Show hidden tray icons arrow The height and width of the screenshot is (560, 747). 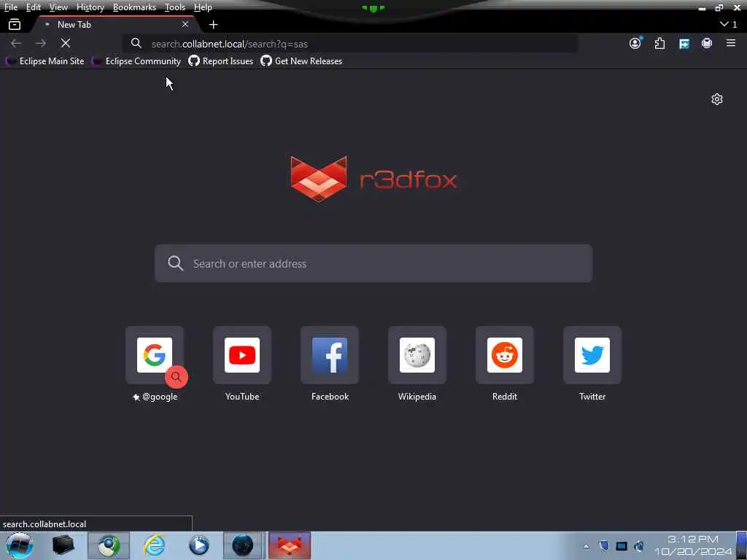click(586, 546)
